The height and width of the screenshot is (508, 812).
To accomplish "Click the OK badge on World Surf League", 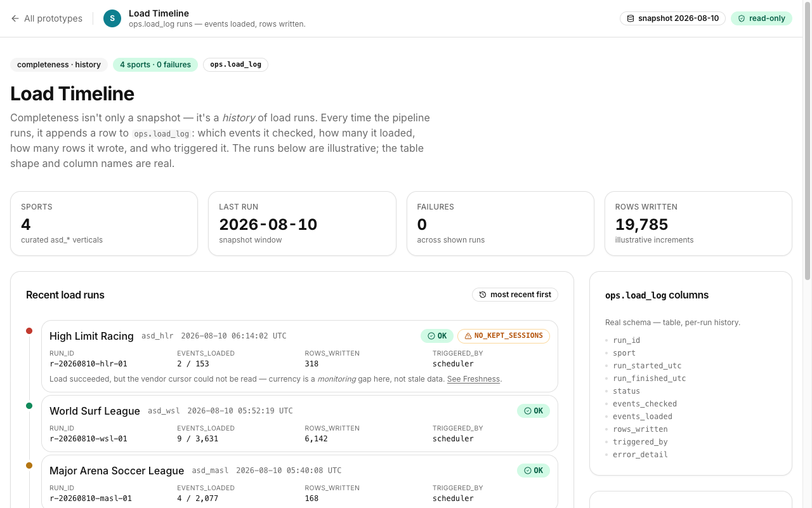I will click(x=534, y=411).
